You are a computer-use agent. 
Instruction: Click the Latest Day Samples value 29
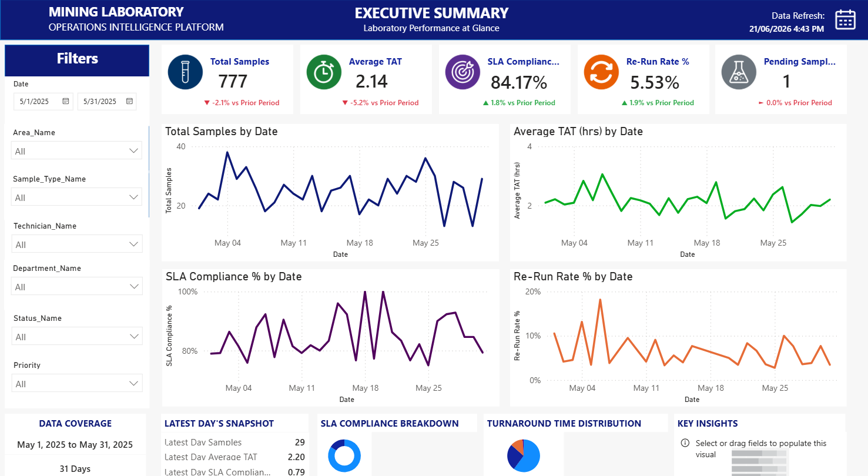(300, 443)
